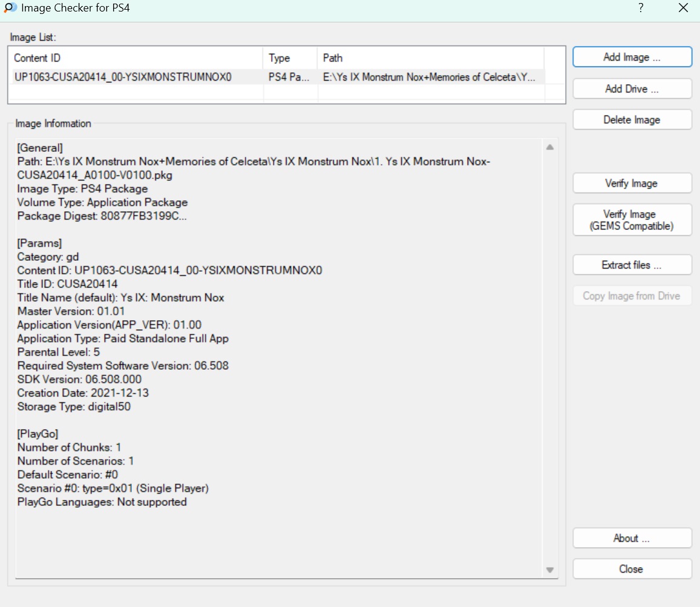Click the E:\Ys IX Monstrum Nox path cell
Image resolution: width=700 pixels, height=607 pixels.
pyautogui.click(x=429, y=77)
